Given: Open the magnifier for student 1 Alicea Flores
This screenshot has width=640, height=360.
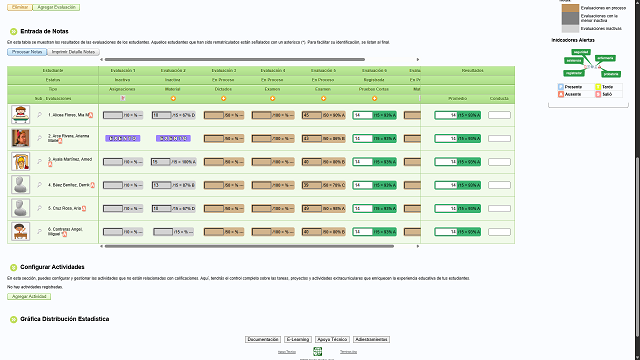Looking at the screenshot, I should coord(40,115).
